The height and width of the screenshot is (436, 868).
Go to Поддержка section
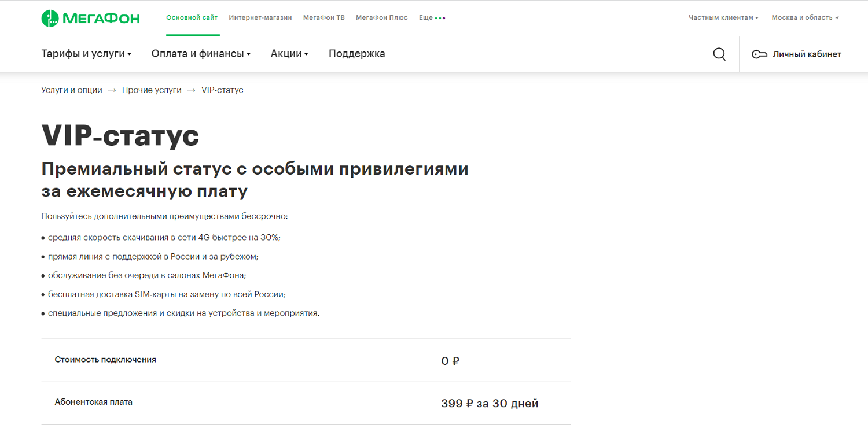(357, 54)
